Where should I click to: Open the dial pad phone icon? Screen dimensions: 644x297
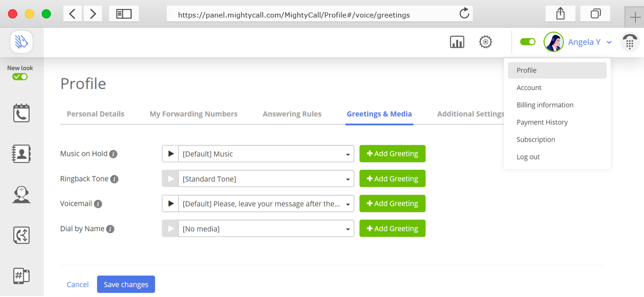pos(629,42)
